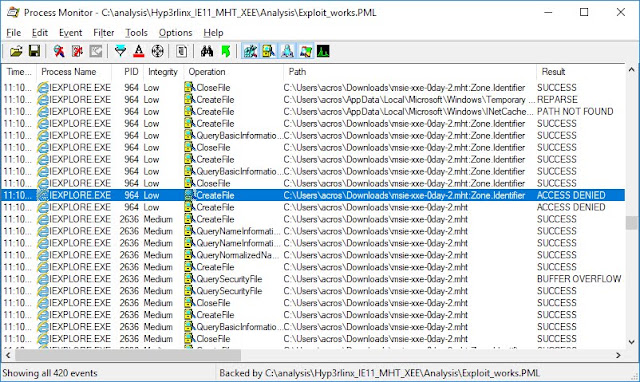640x382 pixels.
Task: Toggle the Capture events magnifier icon
Action: (x=59, y=51)
